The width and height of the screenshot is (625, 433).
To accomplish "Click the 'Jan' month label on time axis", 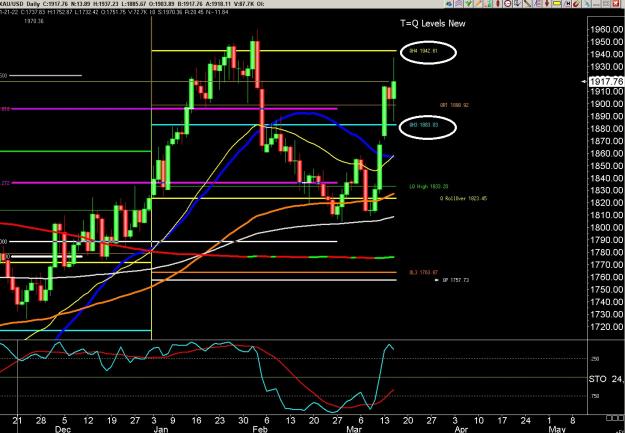I will click(x=160, y=429).
